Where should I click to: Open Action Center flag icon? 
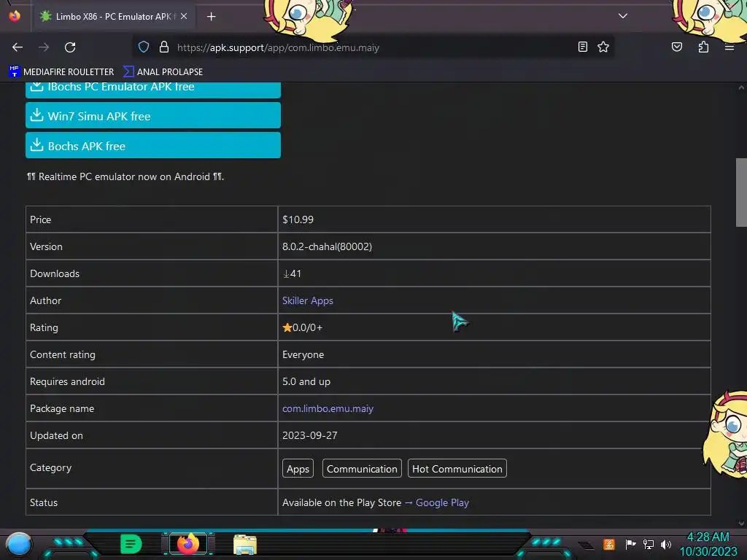(630, 544)
